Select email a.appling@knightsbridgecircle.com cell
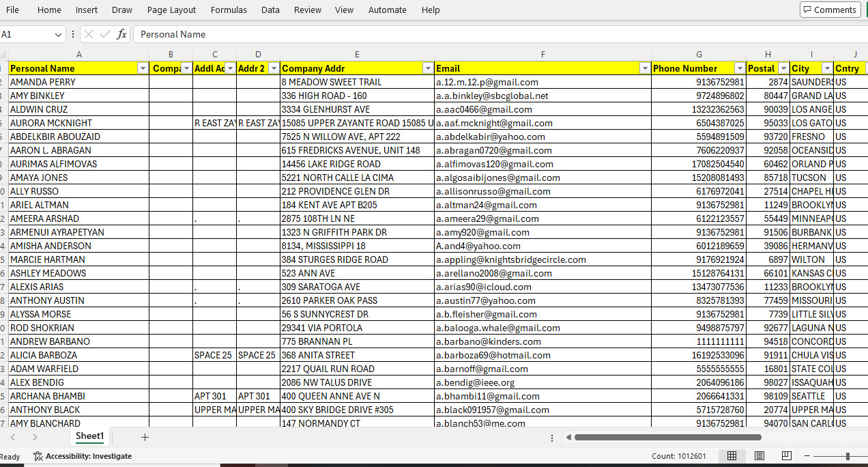 [x=542, y=259]
